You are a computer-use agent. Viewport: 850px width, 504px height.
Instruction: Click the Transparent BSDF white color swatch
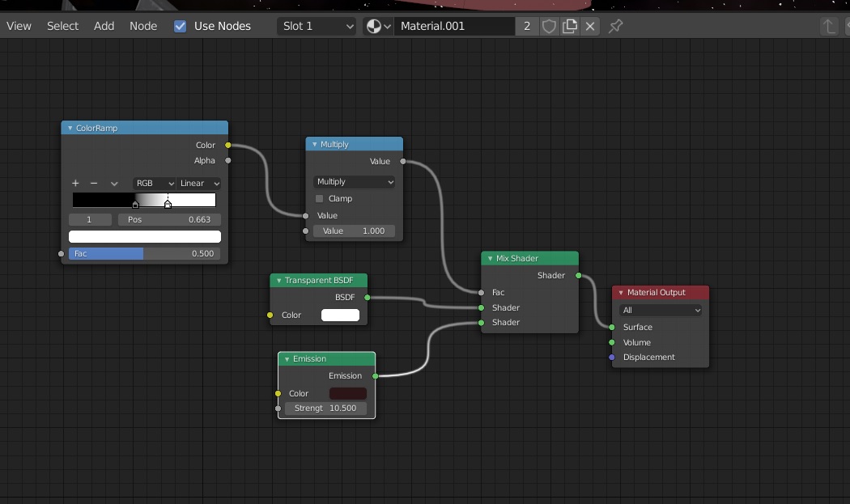click(x=341, y=315)
